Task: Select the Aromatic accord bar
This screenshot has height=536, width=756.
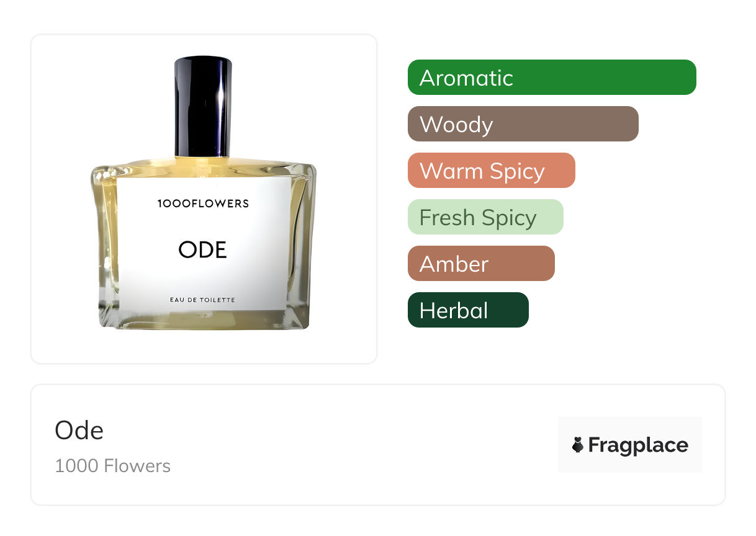Action: (x=552, y=78)
